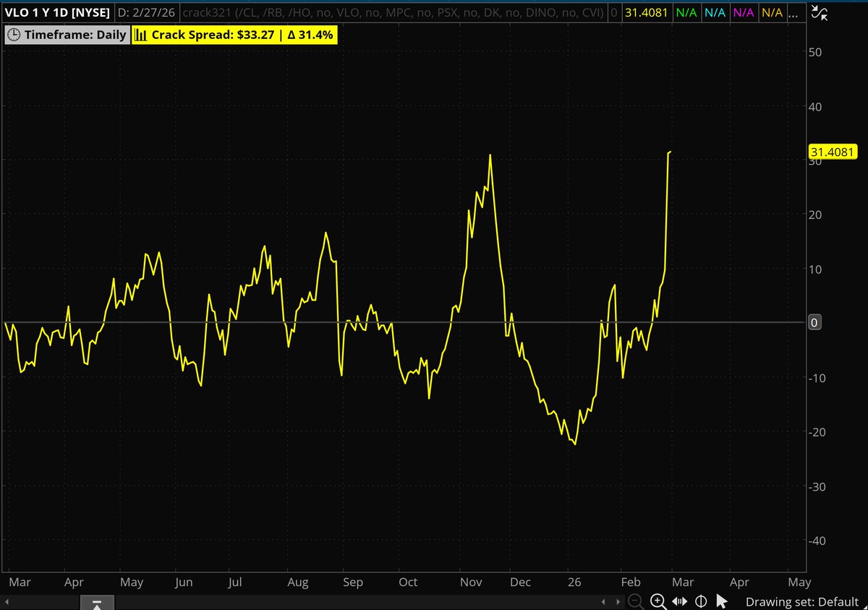Image resolution: width=868 pixels, height=610 pixels.
Task: Click the Mar label right of Feb
Action: click(684, 582)
